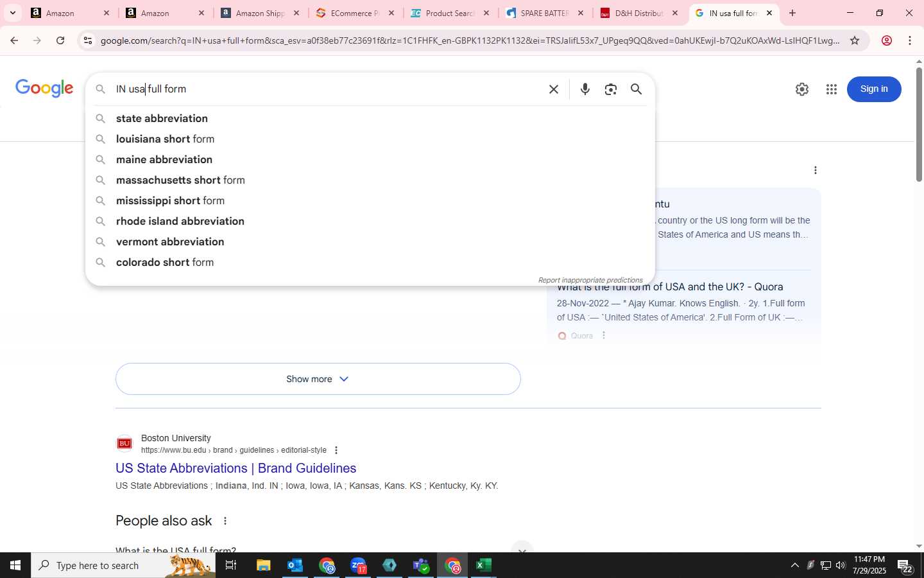Select 'mississippi short form' suggestion
Screen dimensions: 924x578
coord(370,200)
